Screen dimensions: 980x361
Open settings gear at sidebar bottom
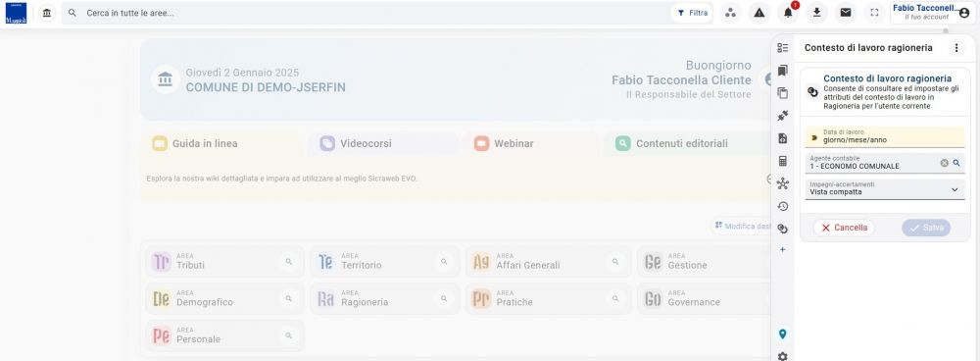[782, 356]
